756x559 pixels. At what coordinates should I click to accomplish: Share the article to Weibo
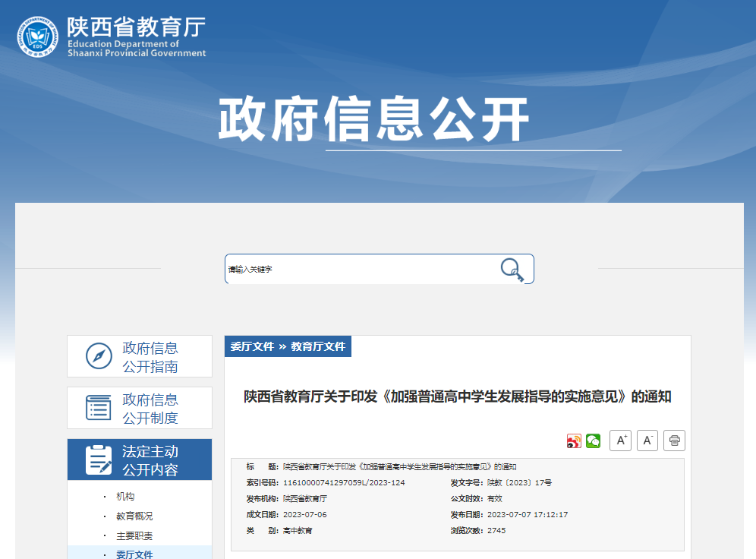[x=574, y=441]
